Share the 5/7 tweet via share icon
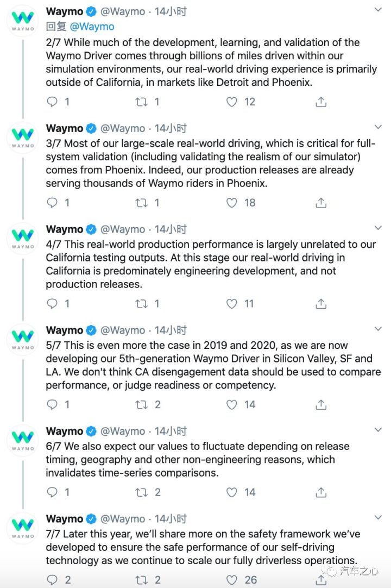 point(321,405)
